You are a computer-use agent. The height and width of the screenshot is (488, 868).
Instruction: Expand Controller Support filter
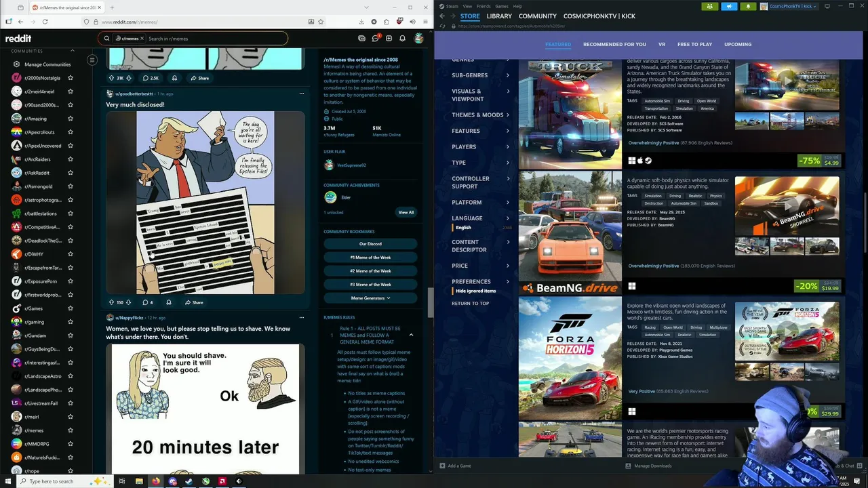pos(480,182)
